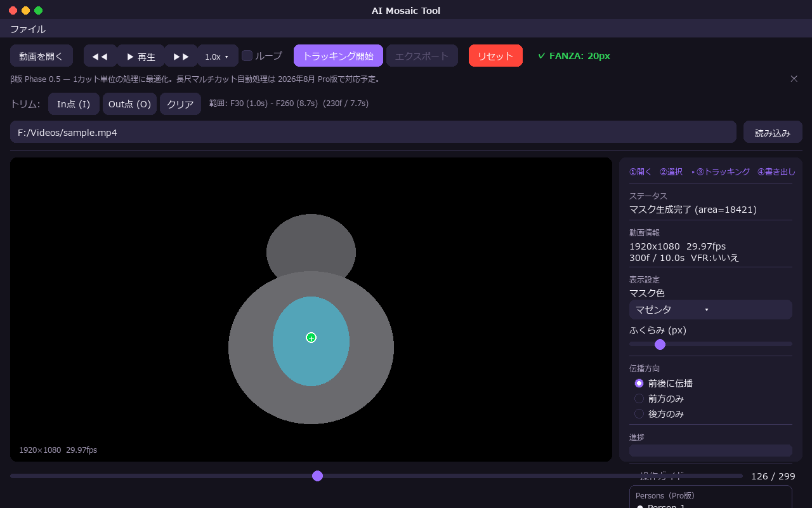812x508 pixels.
Task: Click the status text マスク生成完了 (area=18421)
Action: 693,210
